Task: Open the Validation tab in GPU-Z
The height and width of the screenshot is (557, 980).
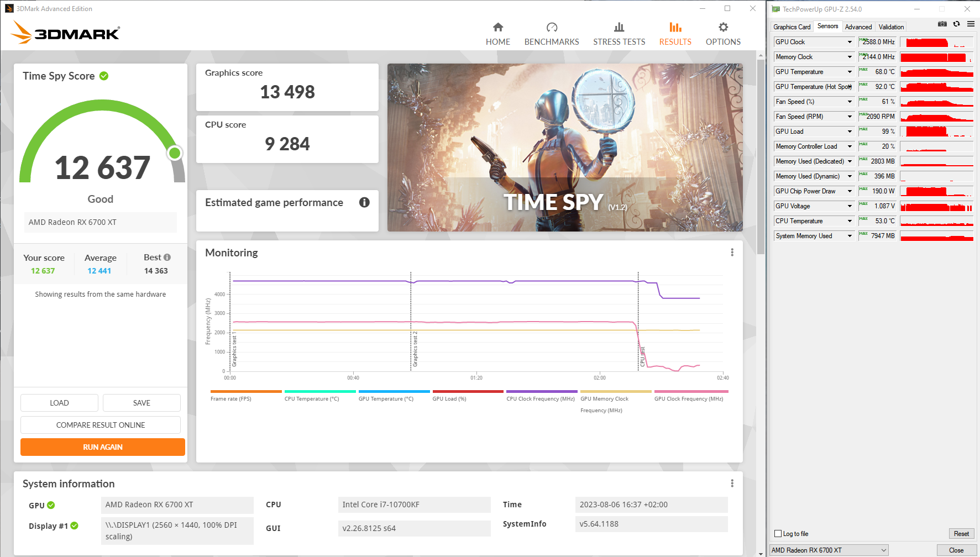Action: pyautogui.click(x=892, y=27)
